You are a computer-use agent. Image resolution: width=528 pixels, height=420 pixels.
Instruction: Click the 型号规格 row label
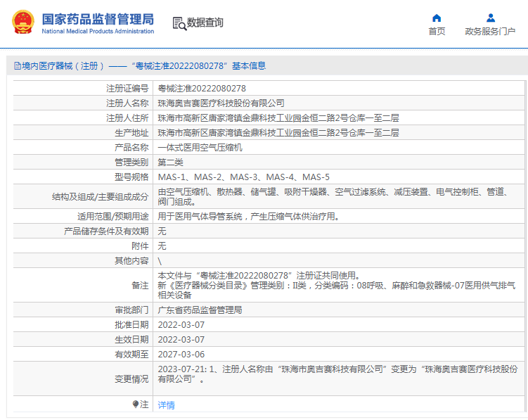[x=131, y=177]
